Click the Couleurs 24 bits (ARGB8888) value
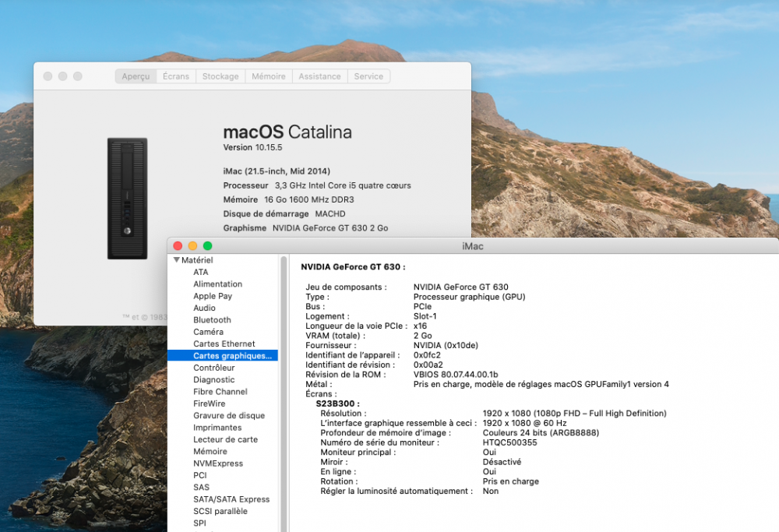Viewport: 779px width, 532px height. pyautogui.click(x=541, y=432)
